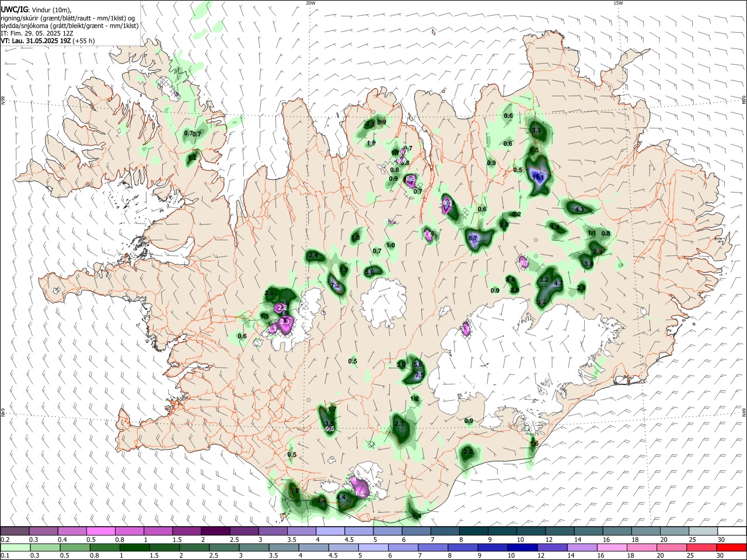Screen dimensions: 747x560
Task: Pick the rain-scale swatch between 25 and 30
Action: [703, 548]
